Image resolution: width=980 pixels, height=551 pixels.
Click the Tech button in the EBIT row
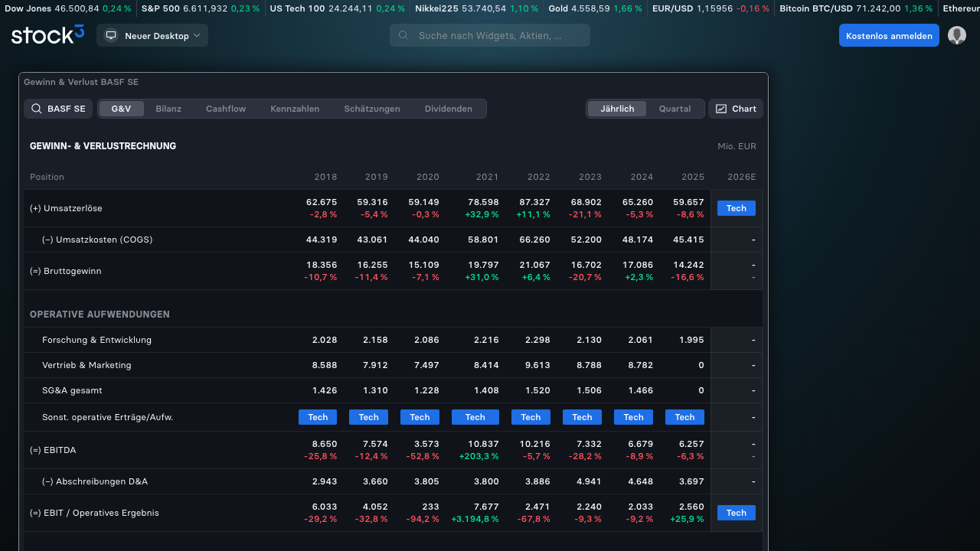737,513
